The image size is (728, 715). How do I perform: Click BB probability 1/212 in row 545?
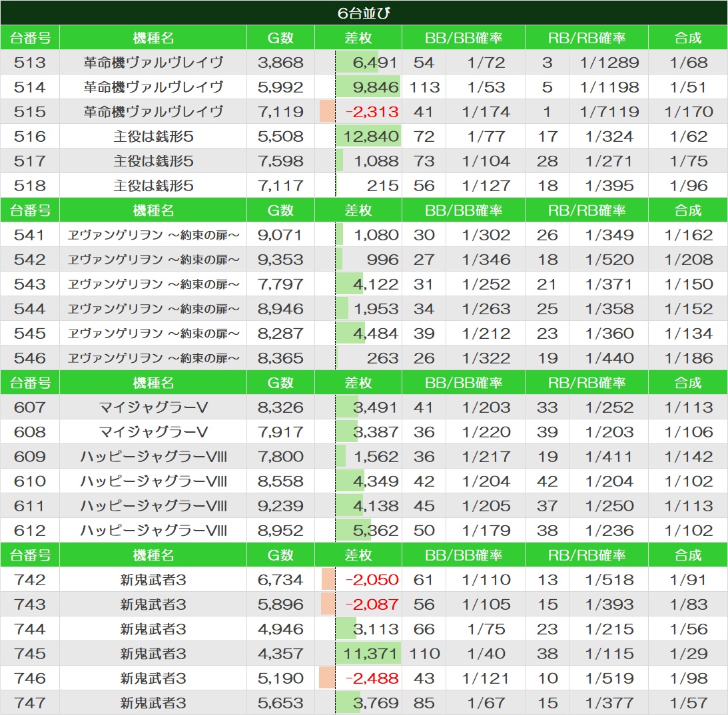(486, 333)
